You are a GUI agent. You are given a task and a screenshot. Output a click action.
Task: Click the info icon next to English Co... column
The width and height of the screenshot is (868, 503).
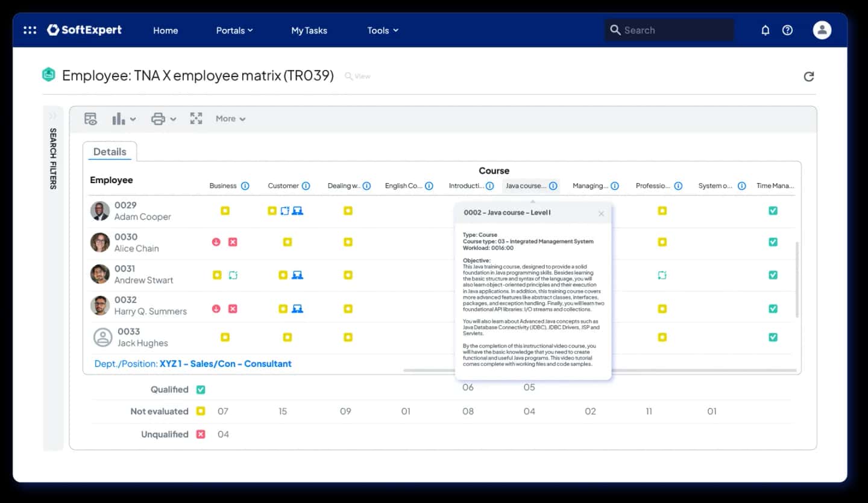click(429, 186)
